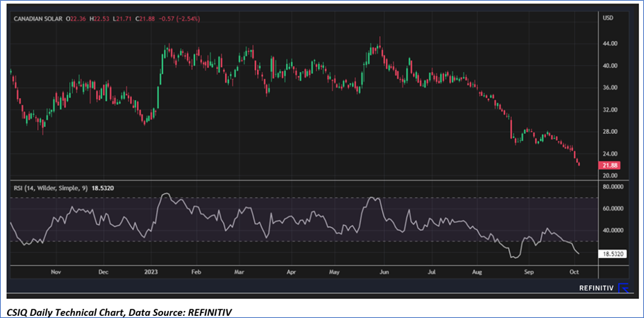The height and width of the screenshot is (318, 644).
Task: Click the blue Refinitiv logo icon
Action: 623,287
